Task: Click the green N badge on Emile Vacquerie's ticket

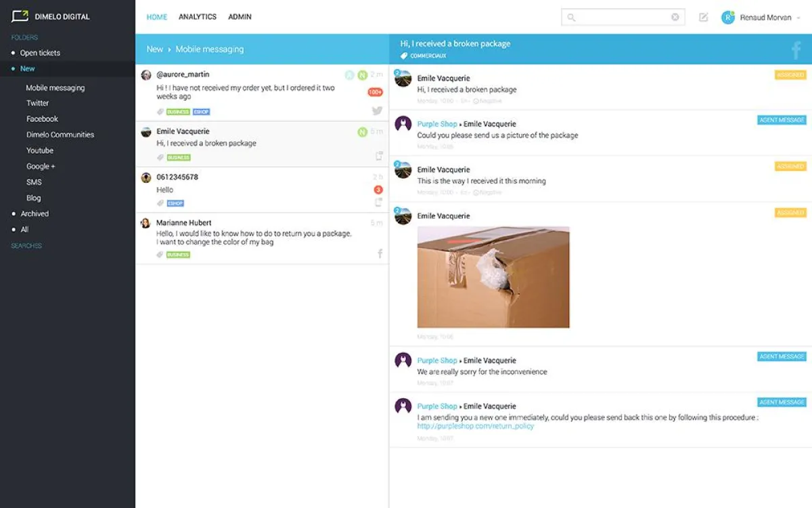Action: click(x=363, y=131)
